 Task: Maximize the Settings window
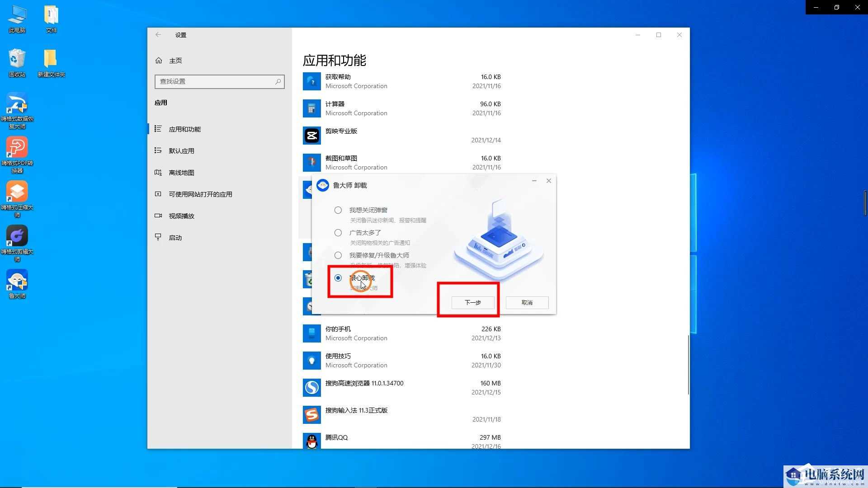(659, 35)
